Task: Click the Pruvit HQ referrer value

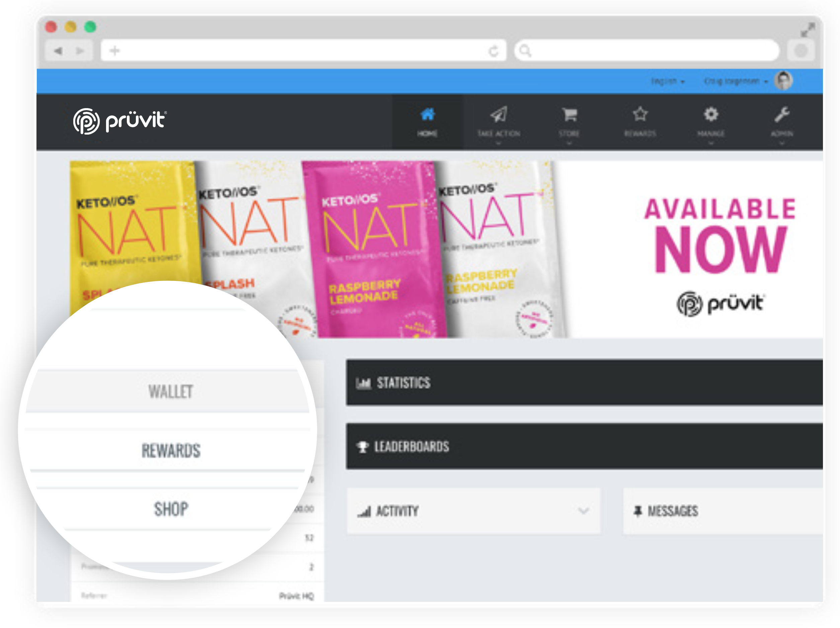Action: pos(296,596)
